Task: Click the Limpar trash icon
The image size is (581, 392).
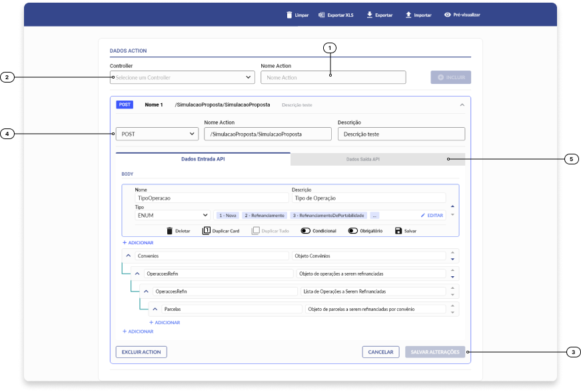Action: pos(289,15)
